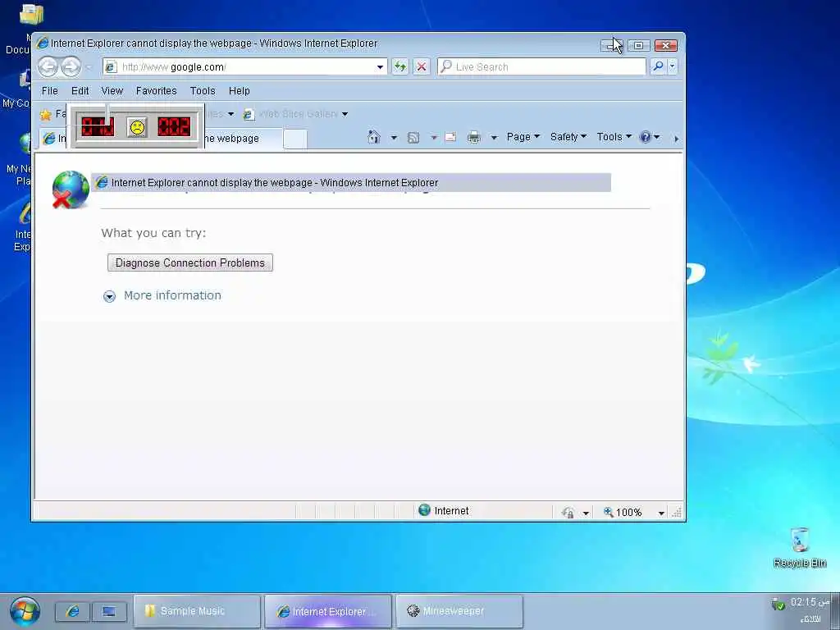Open the Favorites star button
The width and height of the screenshot is (840, 630).
click(46, 114)
